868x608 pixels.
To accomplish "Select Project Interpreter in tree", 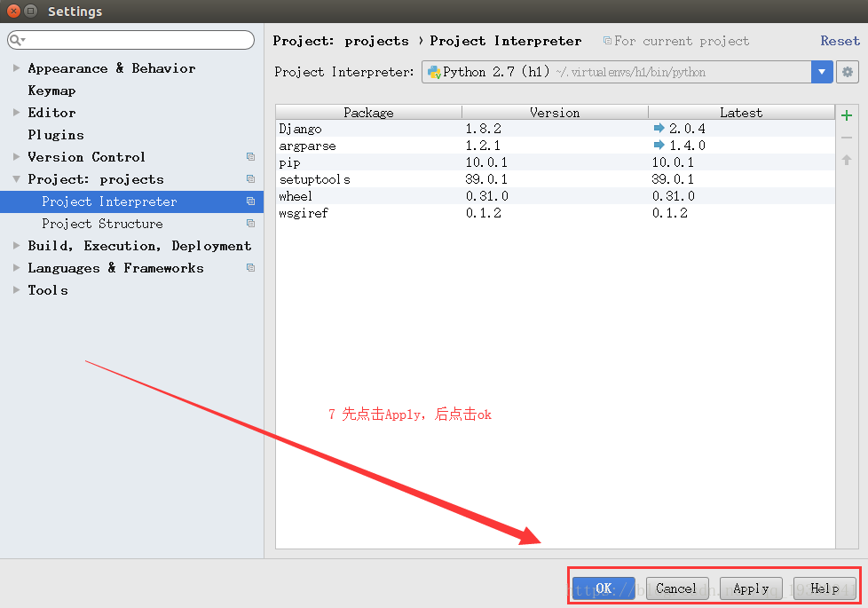I will [131, 201].
